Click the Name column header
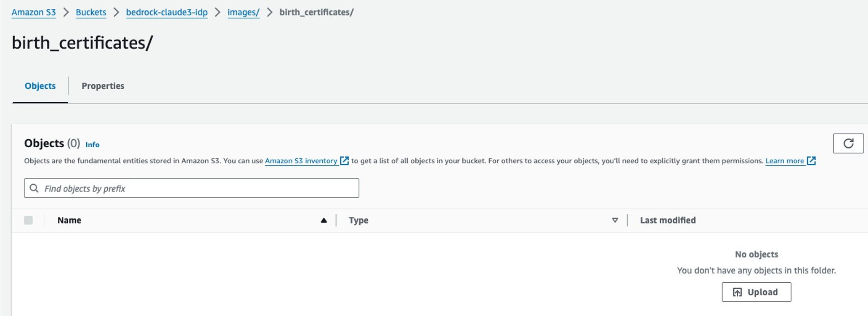 69,220
